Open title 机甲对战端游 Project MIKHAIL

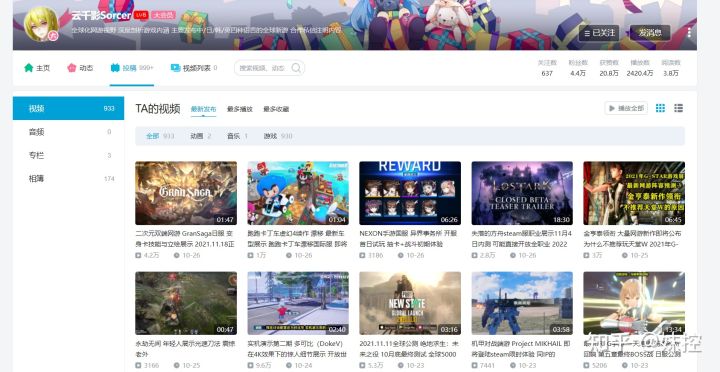coord(521,349)
